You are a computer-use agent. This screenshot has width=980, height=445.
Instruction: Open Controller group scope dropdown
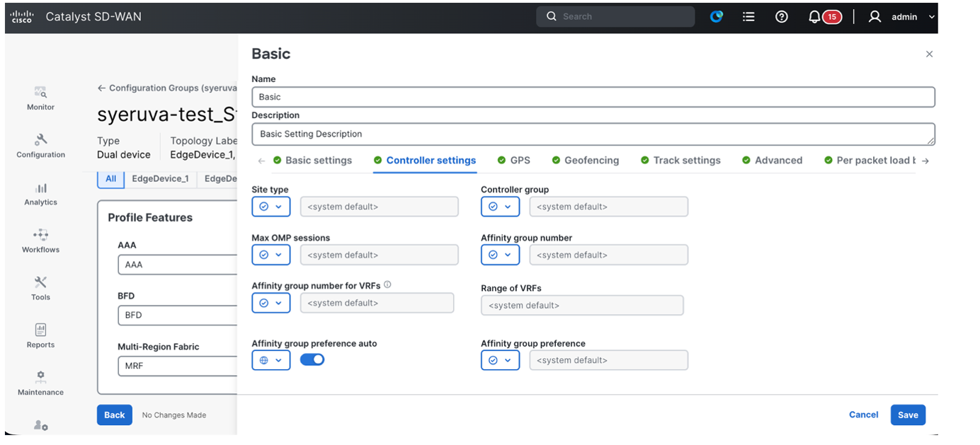pos(500,207)
